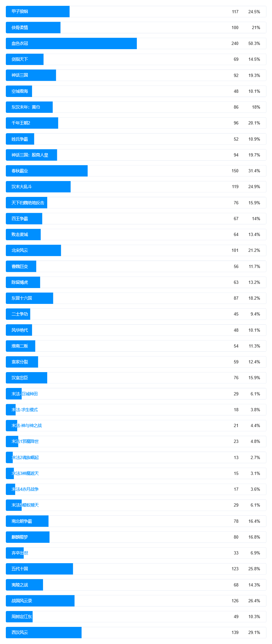Click the 50.3% percentage value
This screenshot has width=272, height=644.
254,44
